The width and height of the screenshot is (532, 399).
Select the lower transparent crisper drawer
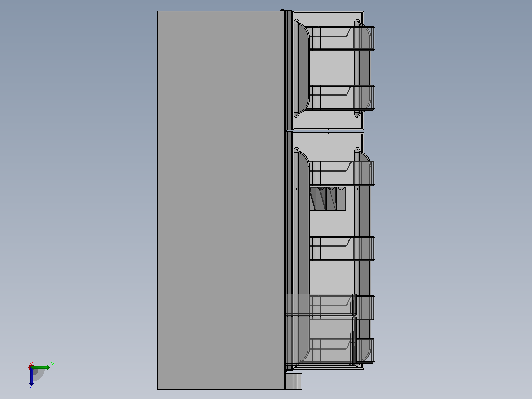click(x=321, y=340)
